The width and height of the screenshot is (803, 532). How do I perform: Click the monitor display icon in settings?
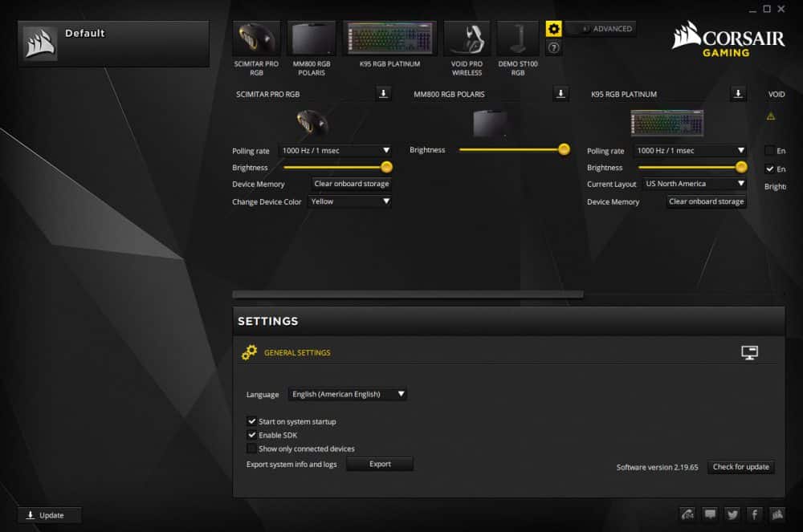pyautogui.click(x=750, y=352)
